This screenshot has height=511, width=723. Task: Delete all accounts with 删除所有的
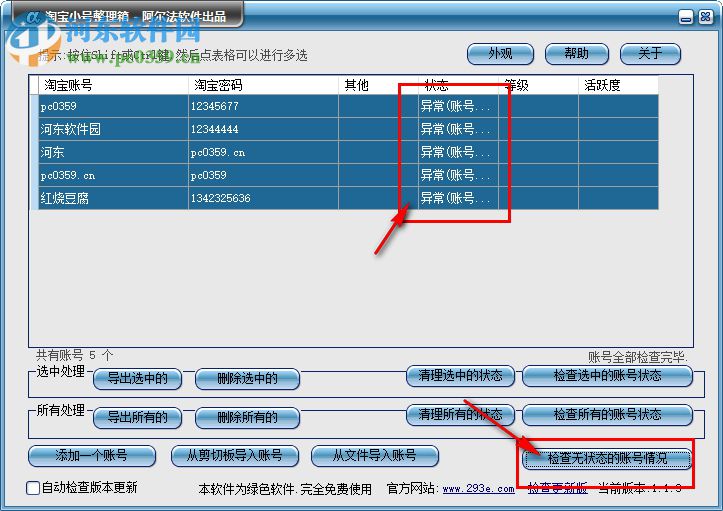coord(248,417)
